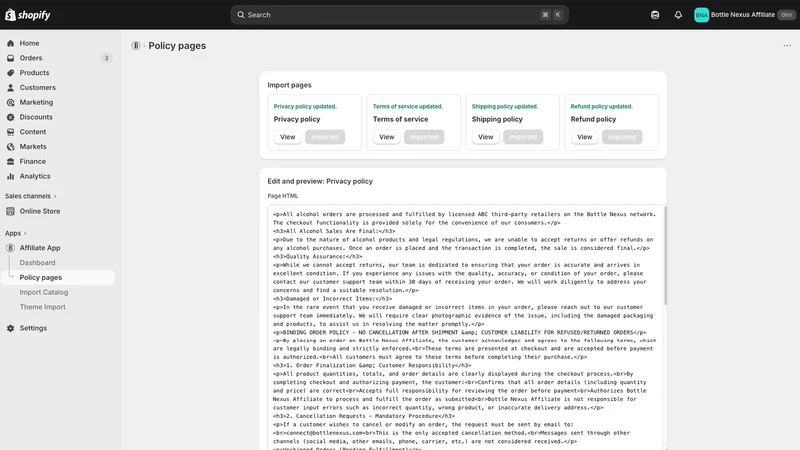
Task: Click the Online Store icon
Action: pyautogui.click(x=10, y=211)
